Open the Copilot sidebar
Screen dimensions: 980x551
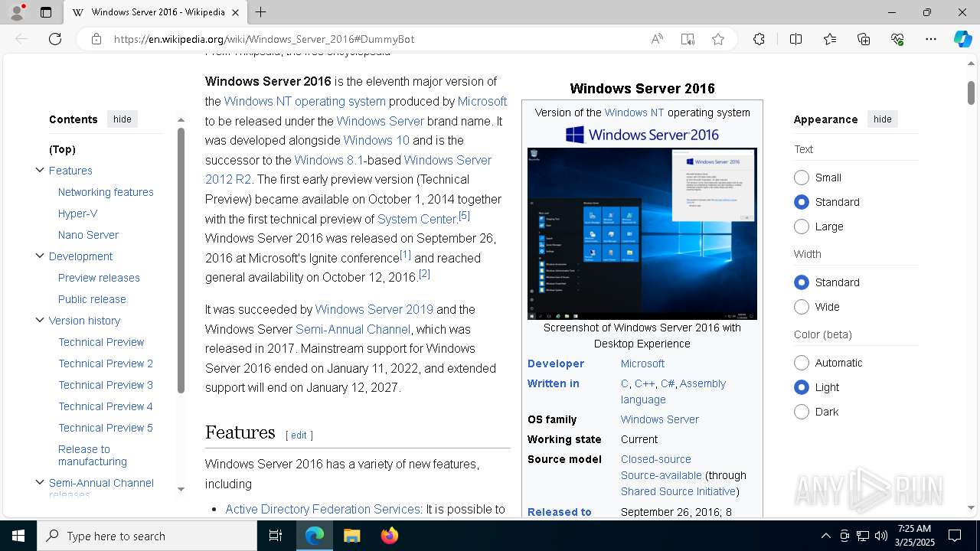coord(962,39)
